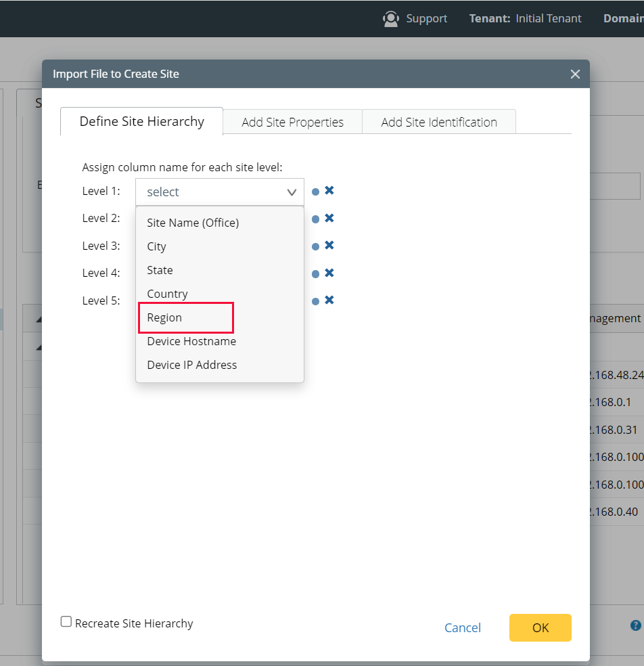The height and width of the screenshot is (666, 644).
Task: Click the blue dot icon beside Level 4
Action: pos(315,273)
